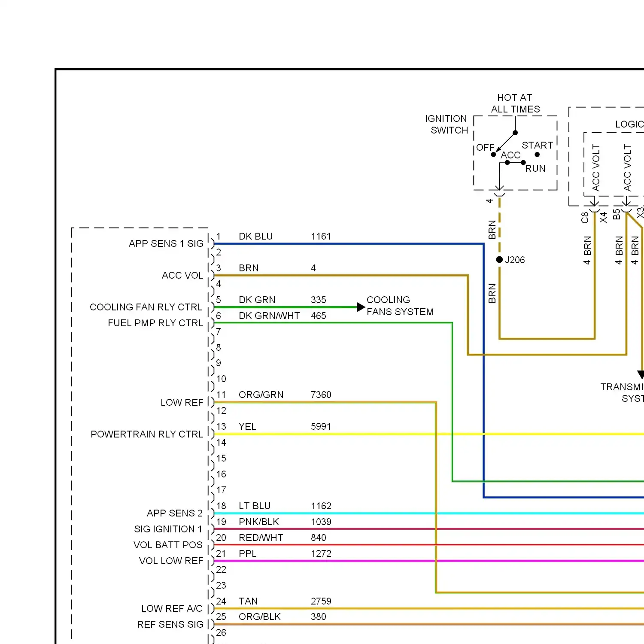Click the APP SENS 1 SIG label
This screenshot has height=644, width=644.
pyautogui.click(x=166, y=243)
